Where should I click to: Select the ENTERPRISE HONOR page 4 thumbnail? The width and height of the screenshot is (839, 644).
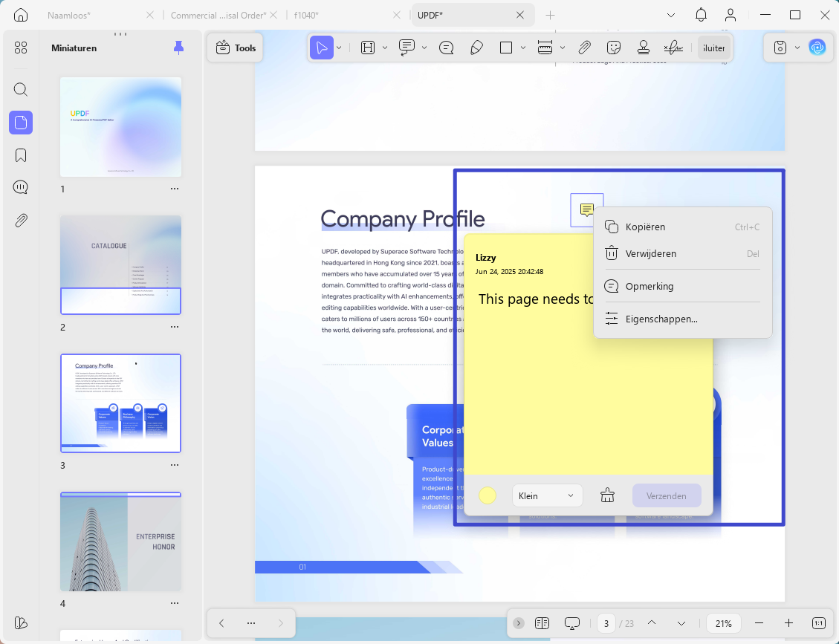[120, 541]
